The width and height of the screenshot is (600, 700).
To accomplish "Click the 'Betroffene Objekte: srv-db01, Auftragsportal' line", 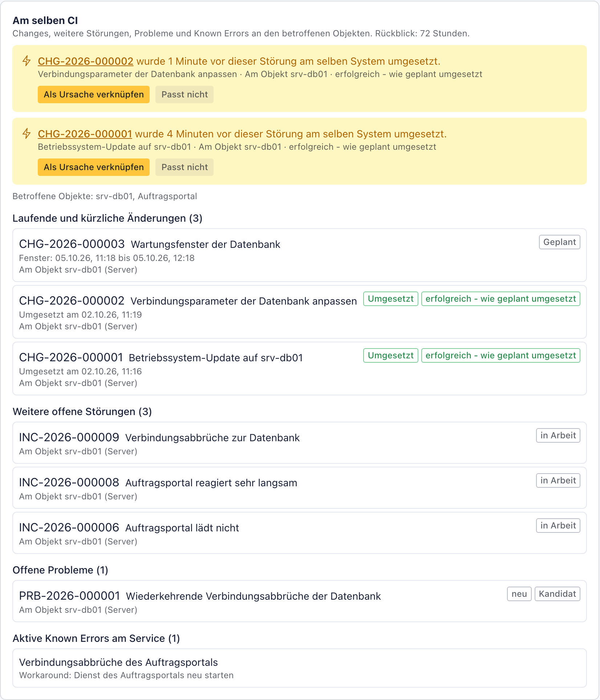I will [x=105, y=196].
